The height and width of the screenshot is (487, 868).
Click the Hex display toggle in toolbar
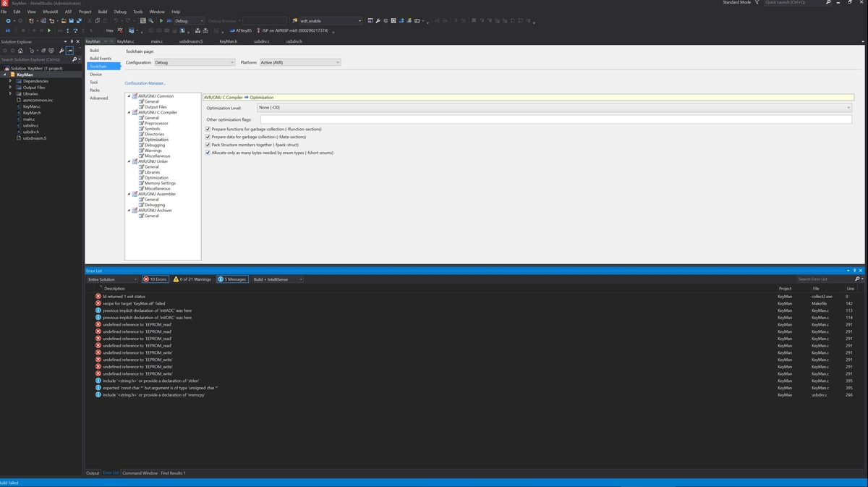click(110, 31)
